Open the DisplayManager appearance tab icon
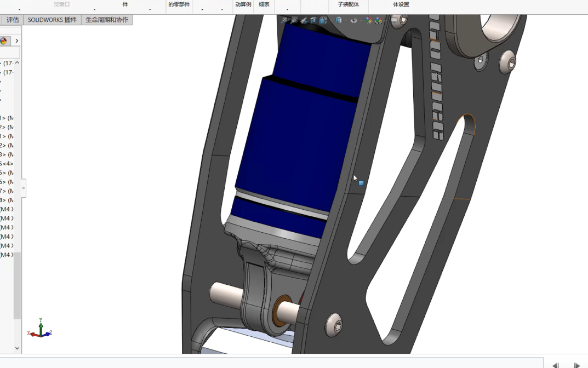The image size is (588, 368). point(4,41)
